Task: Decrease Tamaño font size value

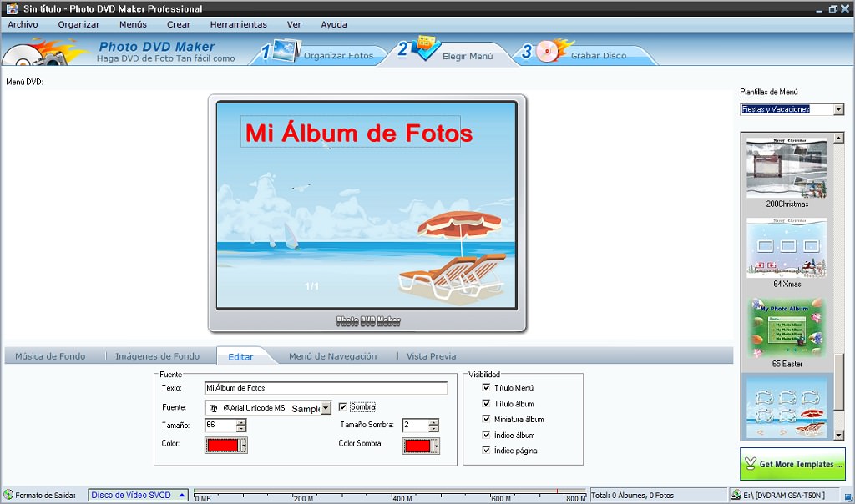Action: (241, 429)
